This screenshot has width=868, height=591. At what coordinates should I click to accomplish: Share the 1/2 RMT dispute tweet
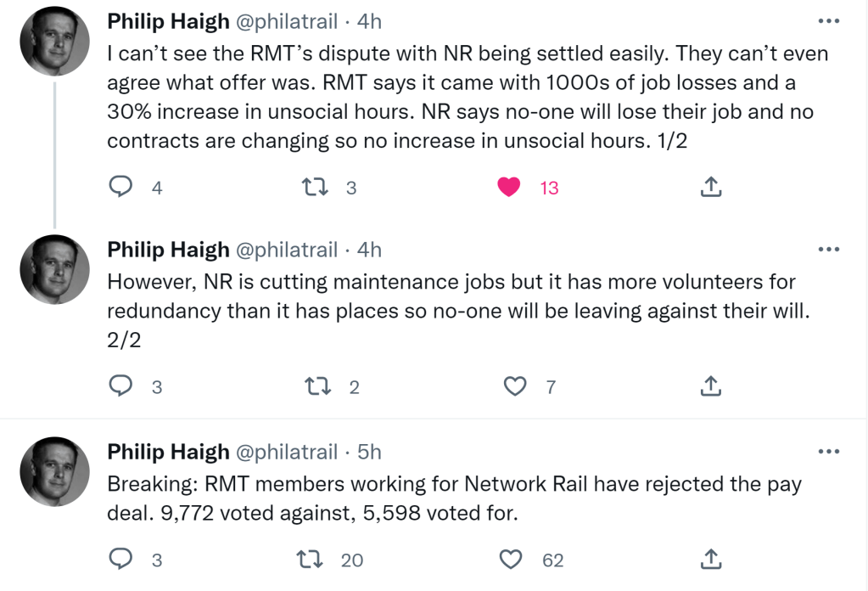pos(711,187)
